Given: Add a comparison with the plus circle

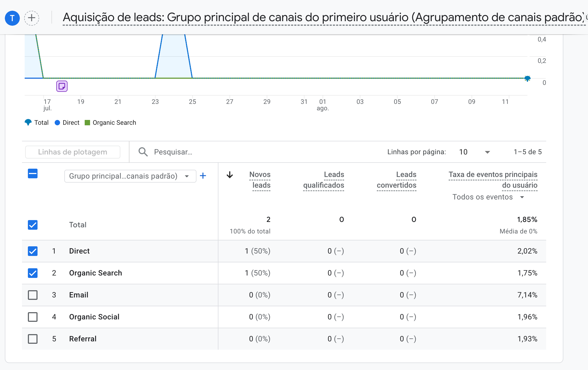Looking at the screenshot, I should [x=32, y=18].
